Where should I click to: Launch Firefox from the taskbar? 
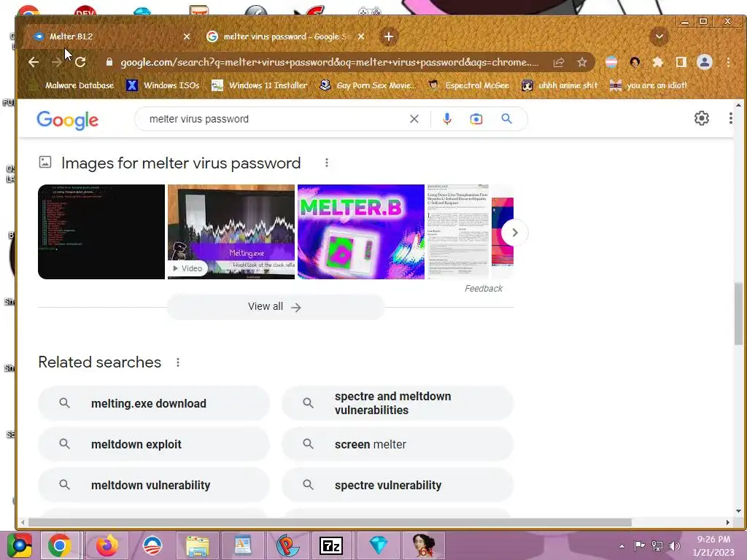click(x=107, y=545)
